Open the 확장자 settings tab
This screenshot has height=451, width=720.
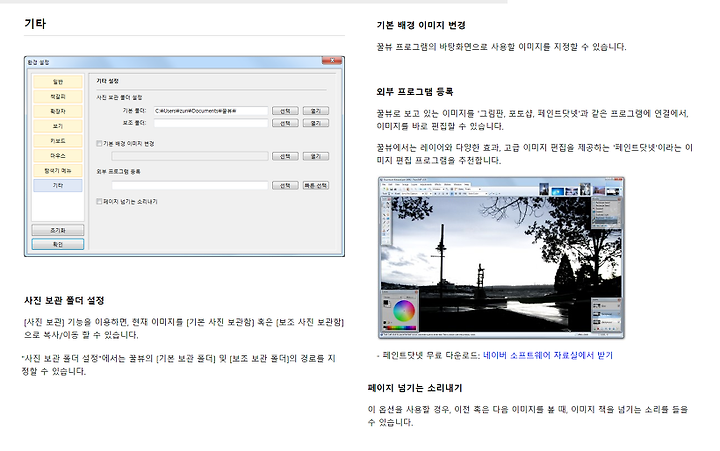tap(58, 111)
